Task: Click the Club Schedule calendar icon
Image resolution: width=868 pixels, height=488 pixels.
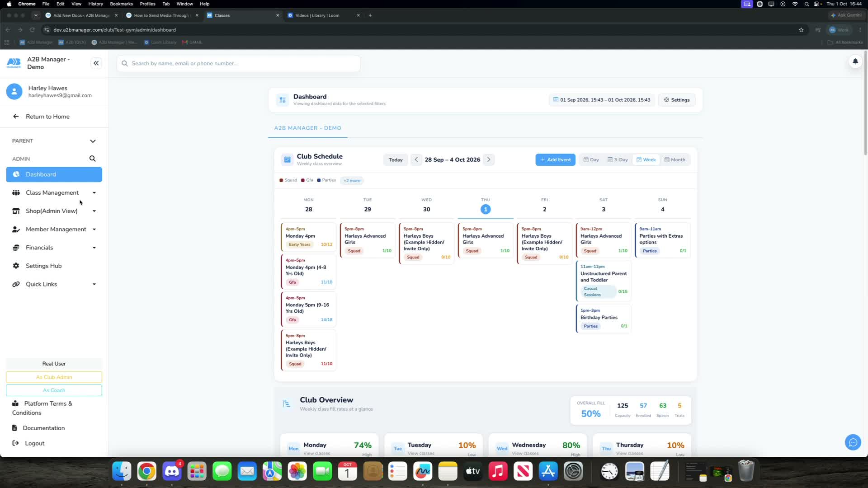Action: coord(287,160)
